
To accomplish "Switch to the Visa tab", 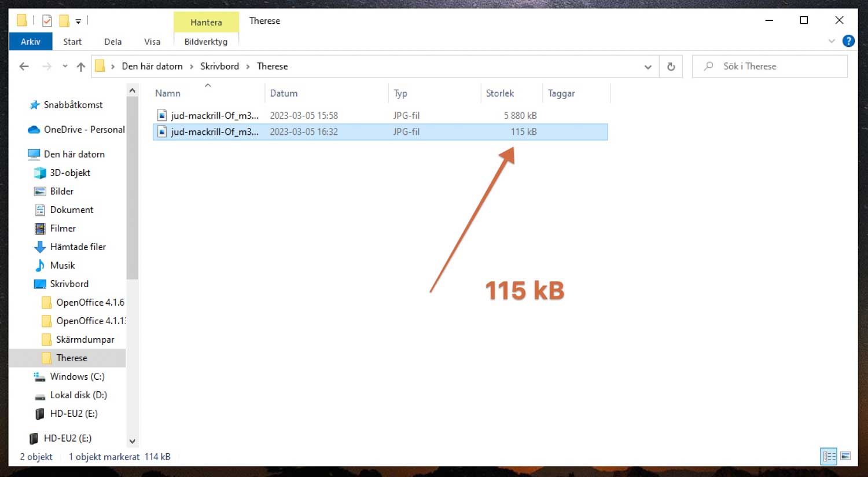I will point(152,42).
